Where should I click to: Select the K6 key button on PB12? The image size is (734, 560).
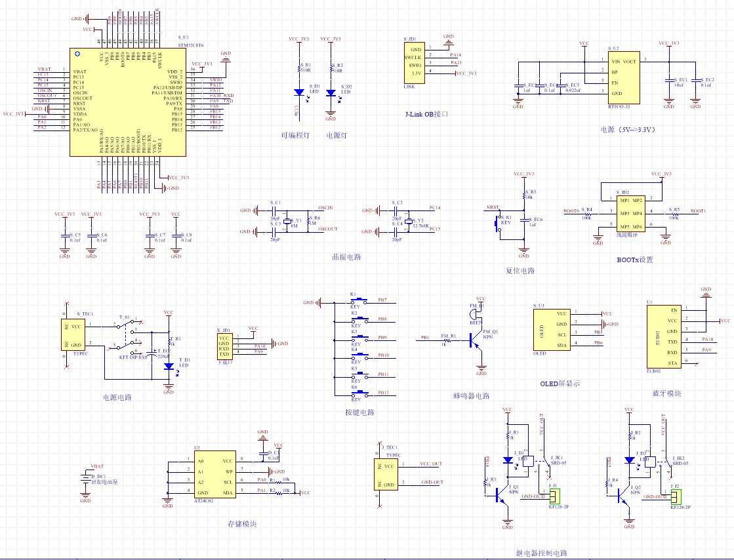click(356, 393)
